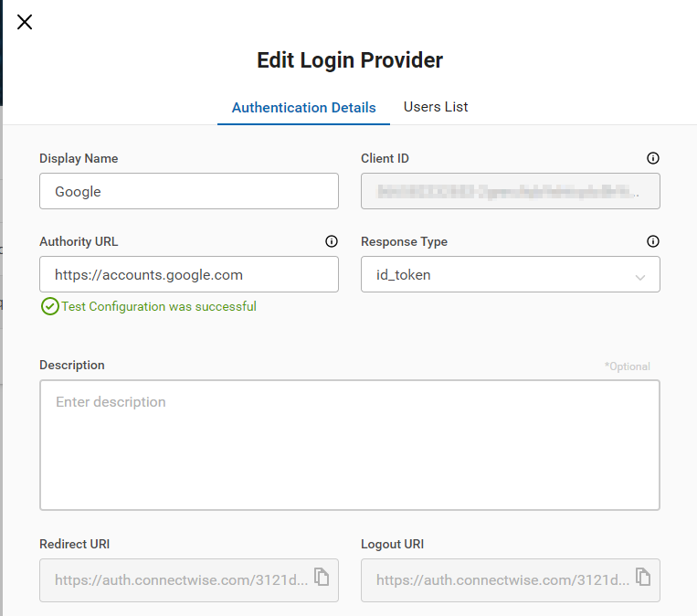Expand the Response Type dropdown
Viewport: 697px width, 616px height.
tap(639, 275)
